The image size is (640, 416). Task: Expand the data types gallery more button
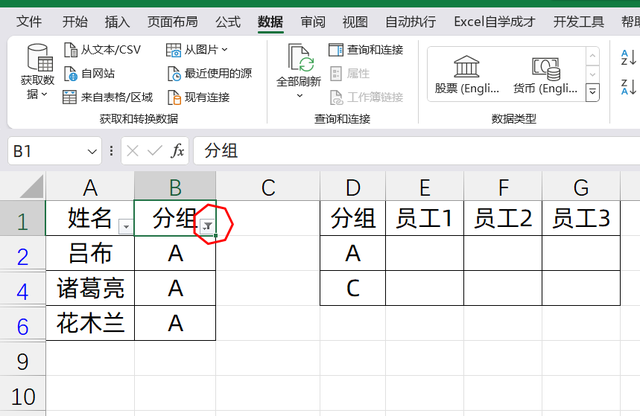pyautogui.click(x=592, y=92)
